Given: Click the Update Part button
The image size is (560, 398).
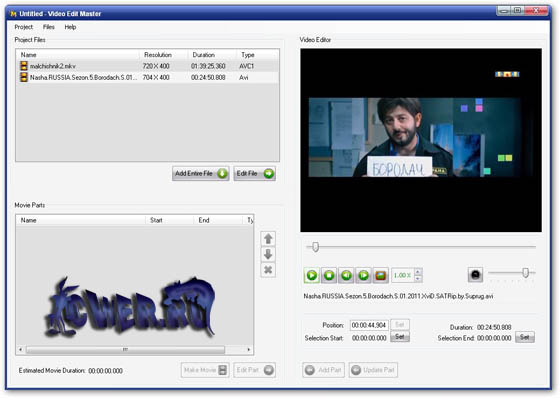Looking at the screenshot, I should click(x=373, y=370).
